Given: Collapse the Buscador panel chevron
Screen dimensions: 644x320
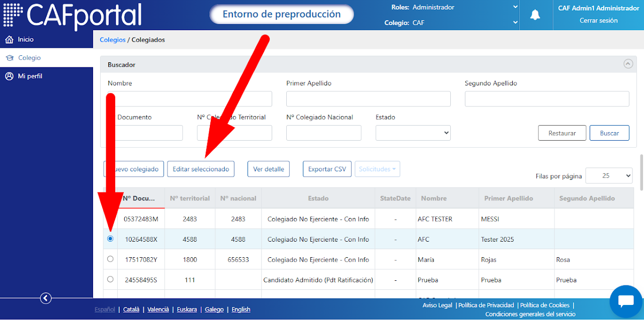Looking at the screenshot, I should (x=627, y=64).
